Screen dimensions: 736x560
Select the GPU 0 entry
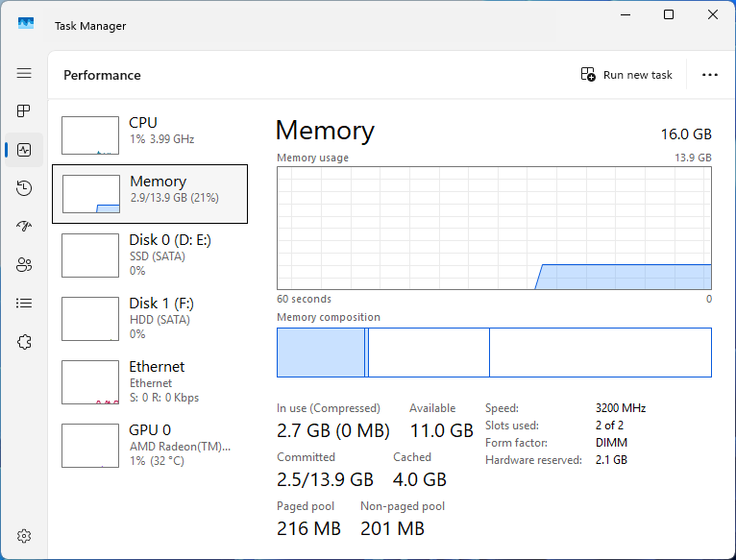pos(150,446)
